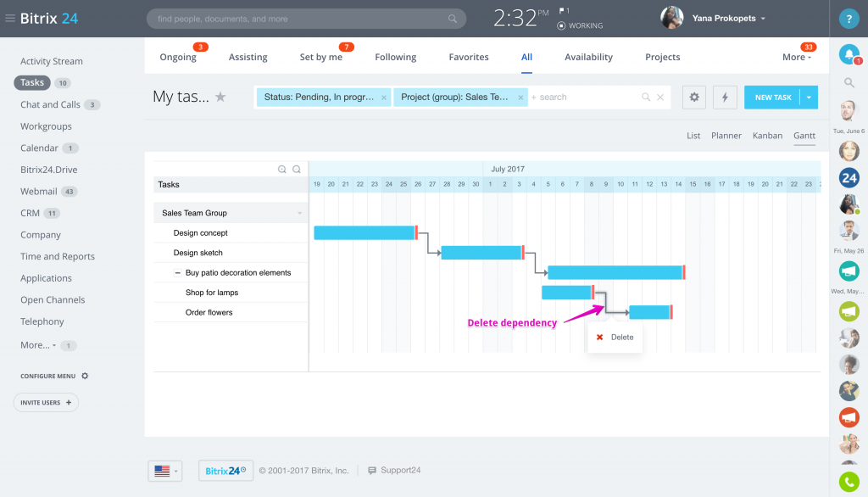Open Activity Stream in sidebar
The image size is (868, 497).
(52, 62)
